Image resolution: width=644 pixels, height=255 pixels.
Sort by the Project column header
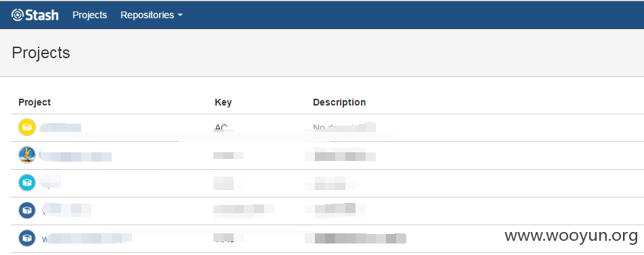[35, 102]
